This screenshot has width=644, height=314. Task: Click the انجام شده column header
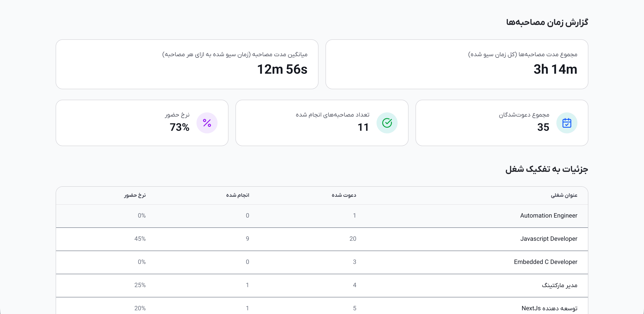click(237, 195)
